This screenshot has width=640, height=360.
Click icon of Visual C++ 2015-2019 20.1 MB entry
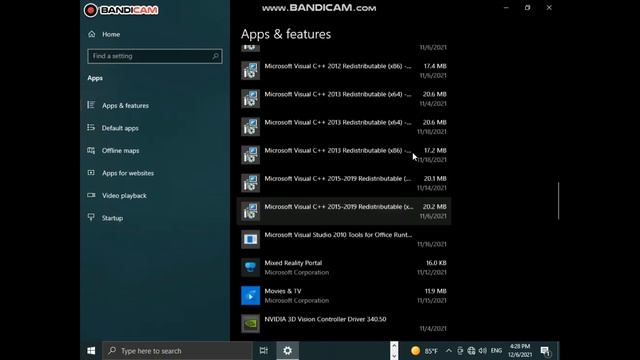tap(250, 183)
